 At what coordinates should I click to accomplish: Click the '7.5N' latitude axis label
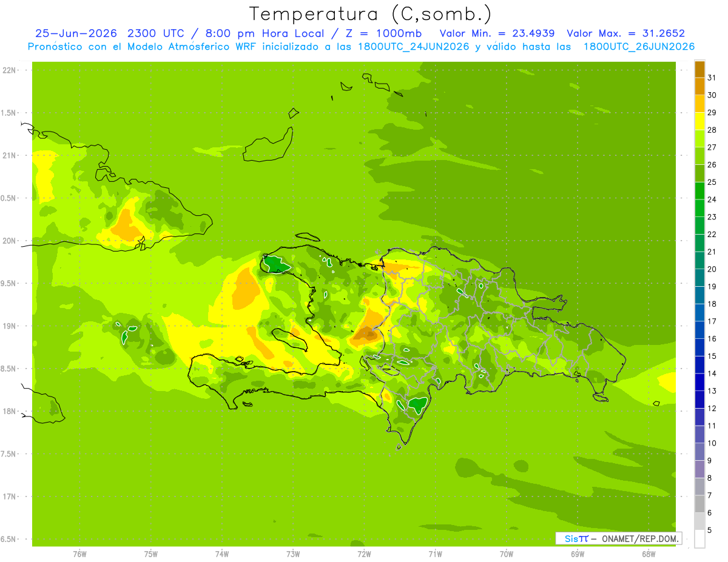pos(9,454)
